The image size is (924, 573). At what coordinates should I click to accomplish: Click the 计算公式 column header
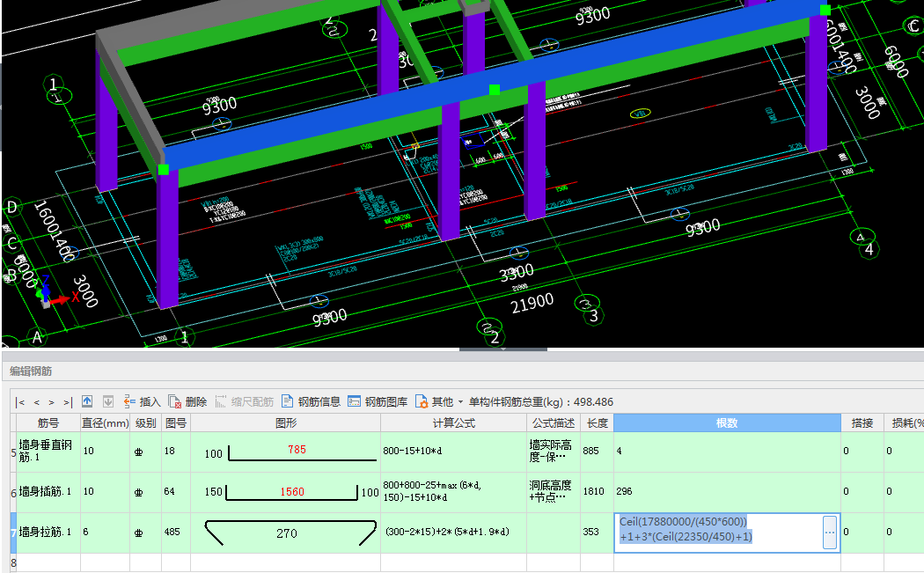click(453, 423)
